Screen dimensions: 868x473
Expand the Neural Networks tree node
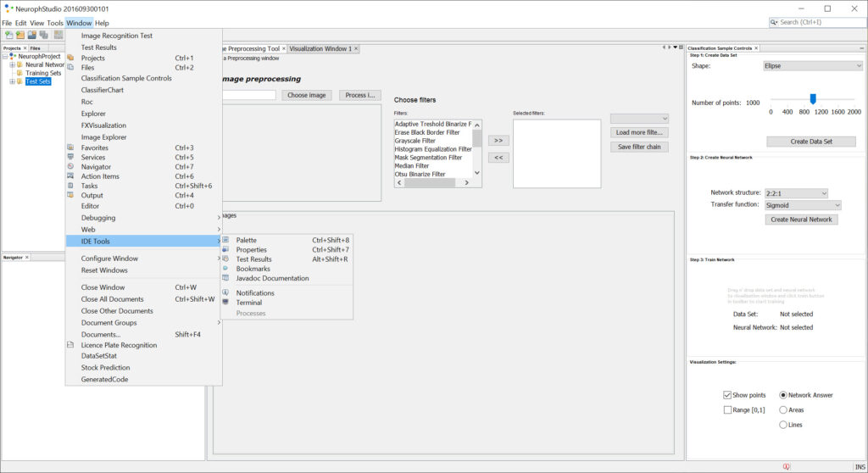(x=12, y=64)
